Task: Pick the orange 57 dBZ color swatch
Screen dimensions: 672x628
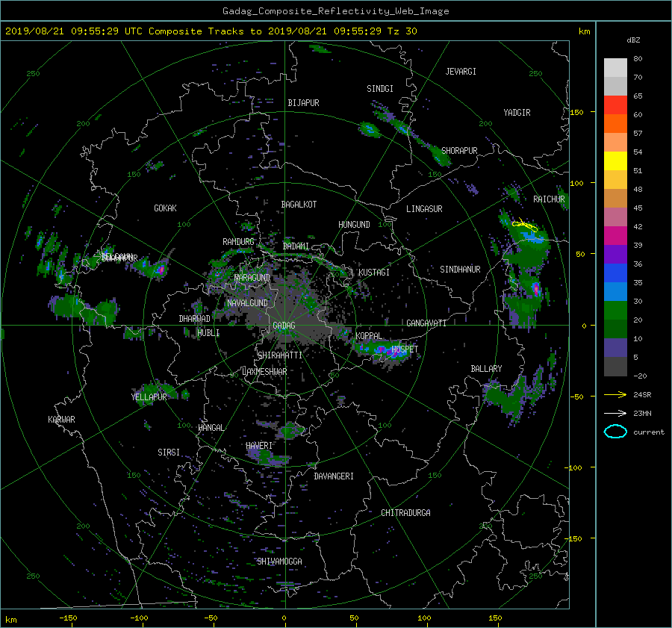Action: [615, 124]
